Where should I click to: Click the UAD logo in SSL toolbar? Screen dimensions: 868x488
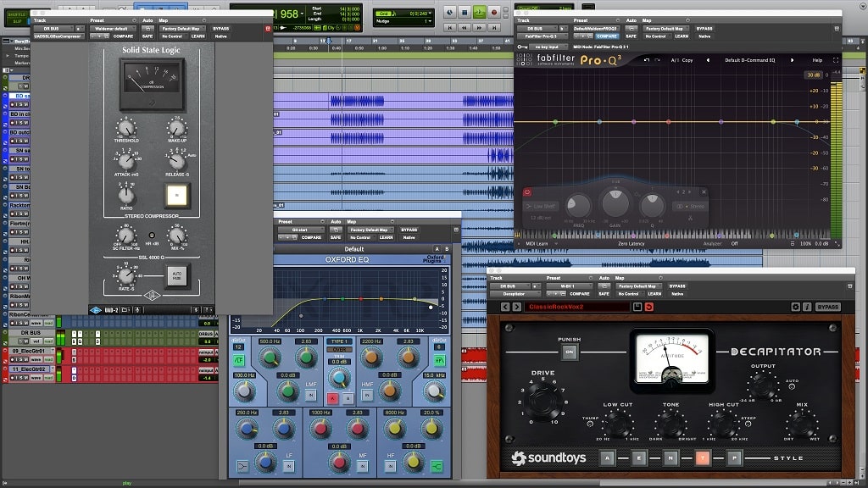(x=96, y=310)
